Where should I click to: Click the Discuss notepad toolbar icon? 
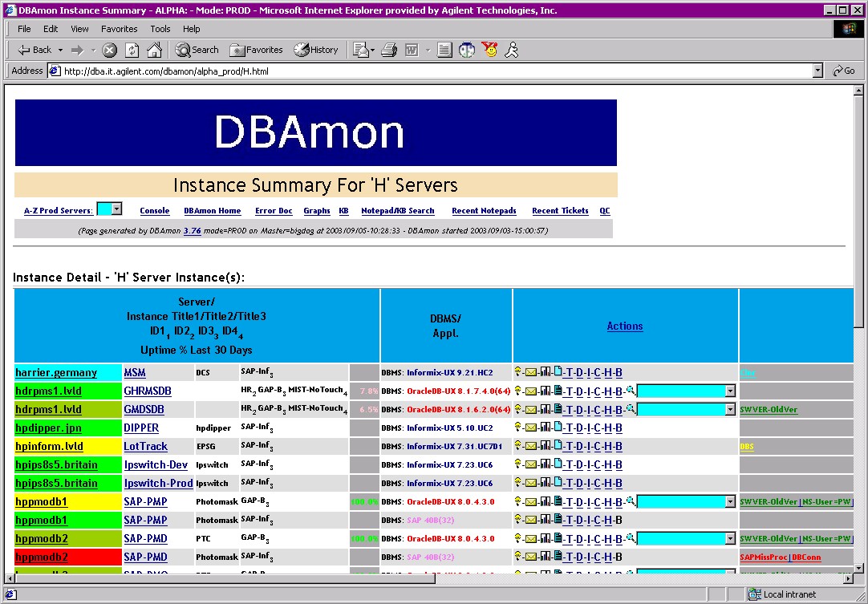444,51
